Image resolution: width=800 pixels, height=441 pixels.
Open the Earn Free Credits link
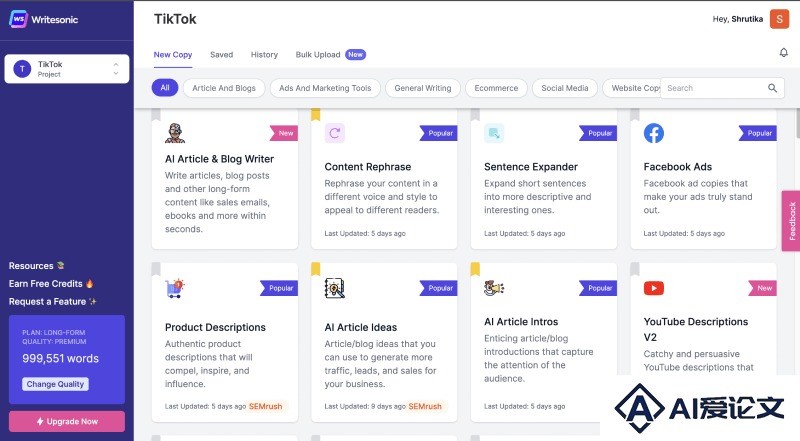51,284
